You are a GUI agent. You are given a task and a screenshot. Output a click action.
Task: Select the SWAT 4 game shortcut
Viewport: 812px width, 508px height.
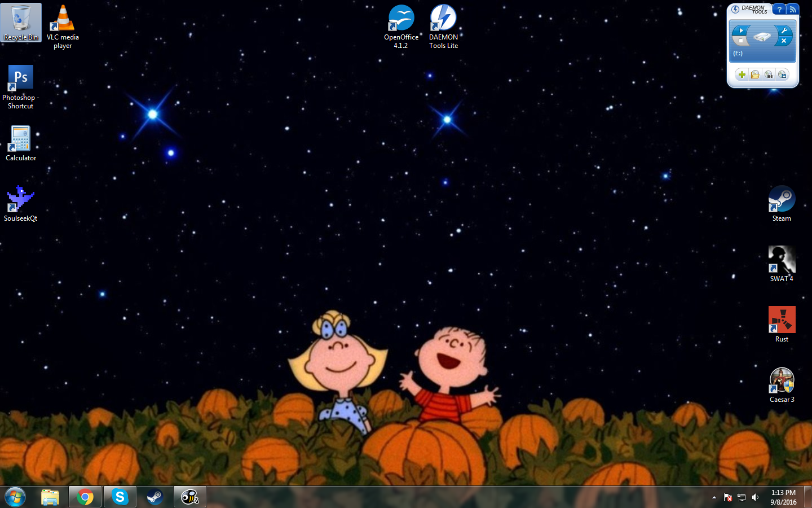tap(782, 264)
